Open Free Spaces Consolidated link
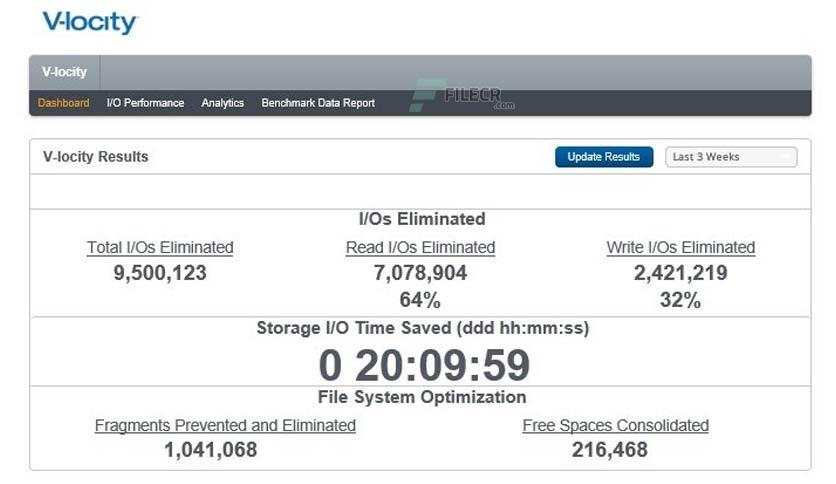 pos(615,425)
